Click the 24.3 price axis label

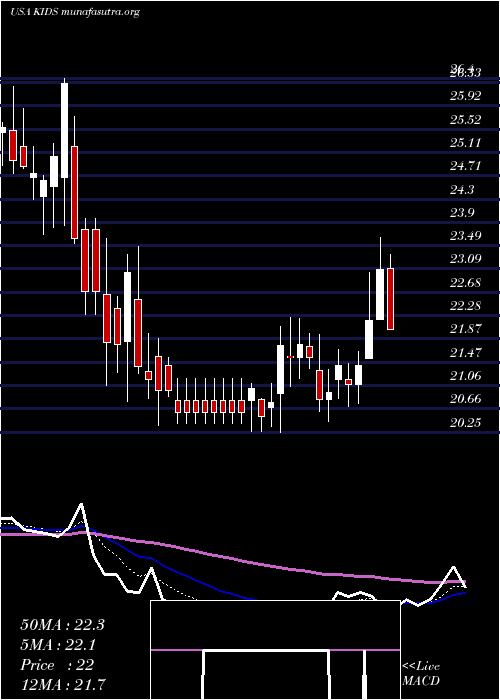click(x=462, y=189)
